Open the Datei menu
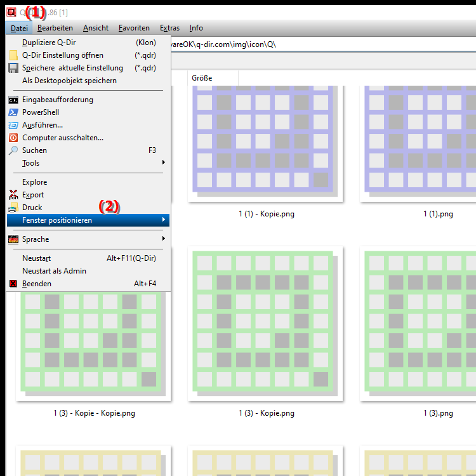This screenshot has height=476, width=476. coord(19,28)
